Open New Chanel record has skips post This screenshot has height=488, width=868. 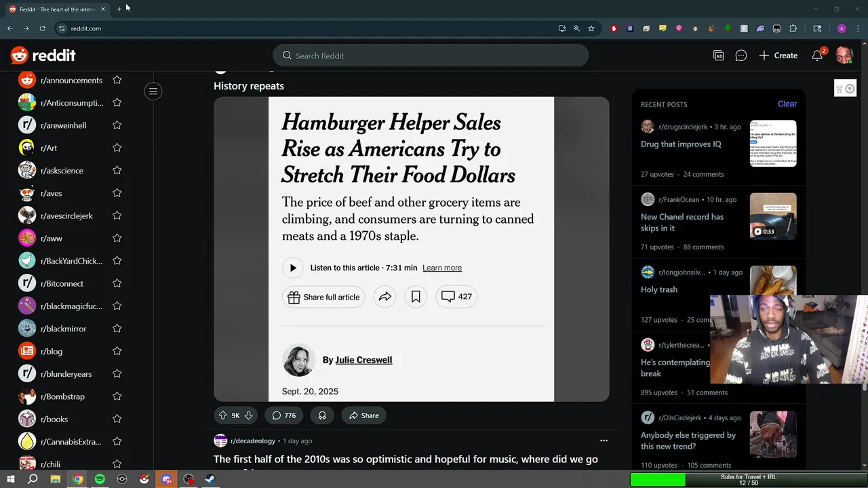(682, 222)
